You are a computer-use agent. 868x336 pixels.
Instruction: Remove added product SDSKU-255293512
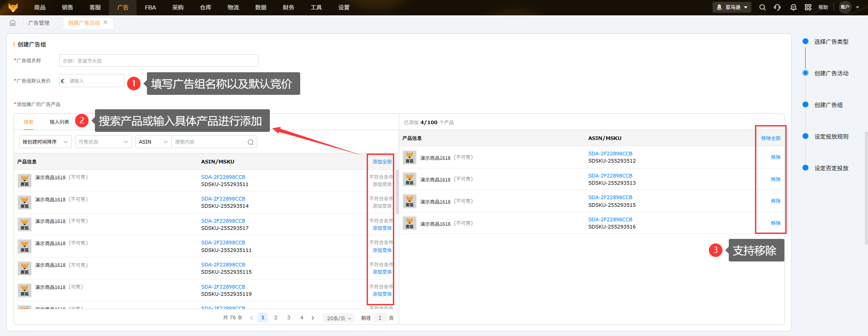(776, 157)
